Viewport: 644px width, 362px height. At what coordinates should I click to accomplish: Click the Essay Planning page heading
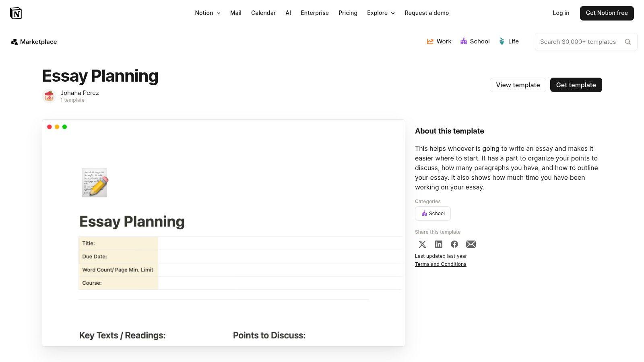100,76
